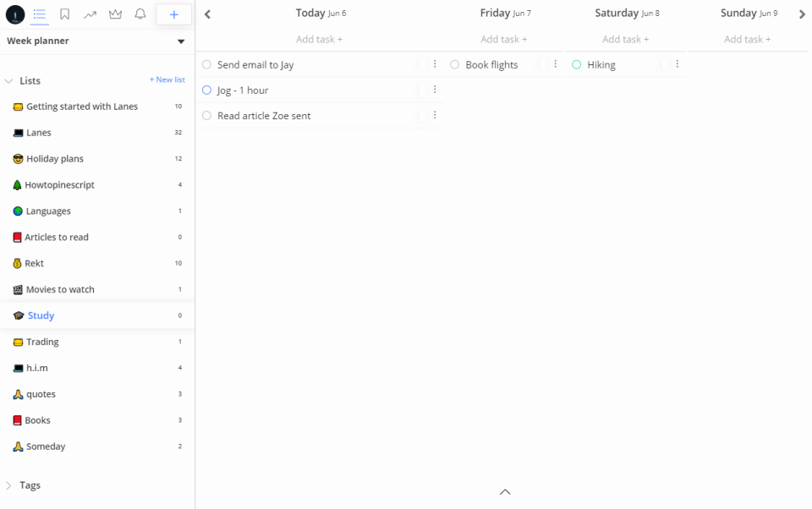Viewport: 812px width, 509px height.
Task: Open the quotes list
Action: coord(97,394)
